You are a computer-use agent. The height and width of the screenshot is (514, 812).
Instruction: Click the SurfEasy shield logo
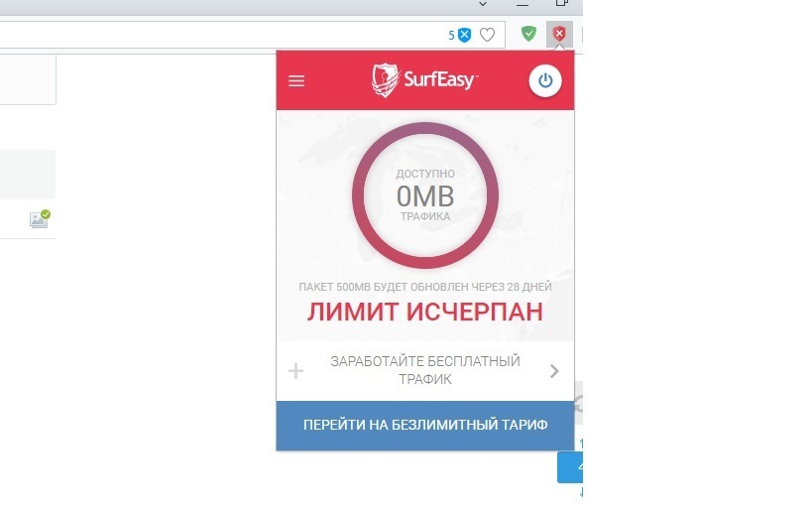tap(385, 79)
